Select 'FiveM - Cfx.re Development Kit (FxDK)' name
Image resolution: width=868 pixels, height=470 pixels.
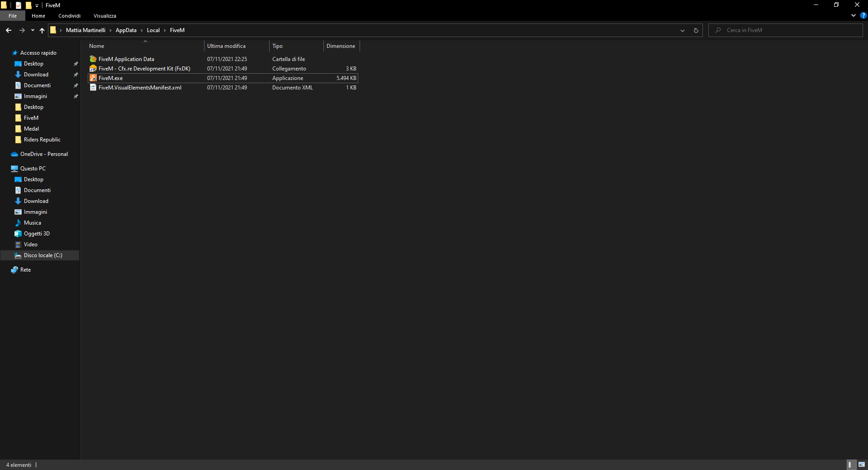[144, 69]
